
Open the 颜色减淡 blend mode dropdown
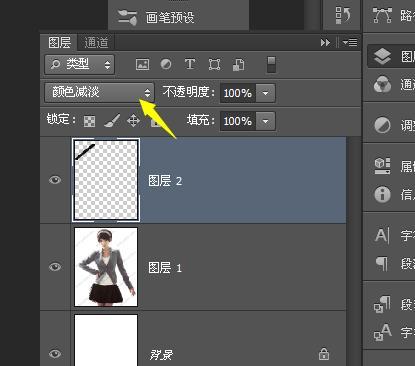click(x=99, y=92)
